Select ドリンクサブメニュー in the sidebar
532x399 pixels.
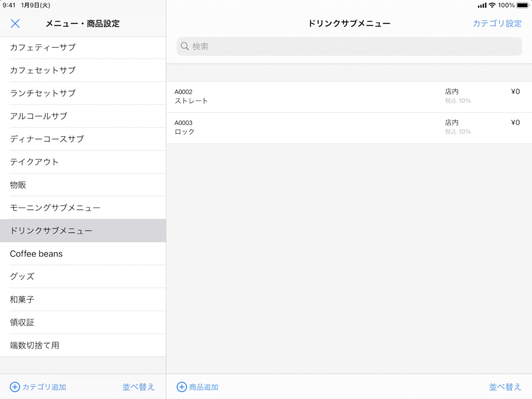click(x=83, y=231)
